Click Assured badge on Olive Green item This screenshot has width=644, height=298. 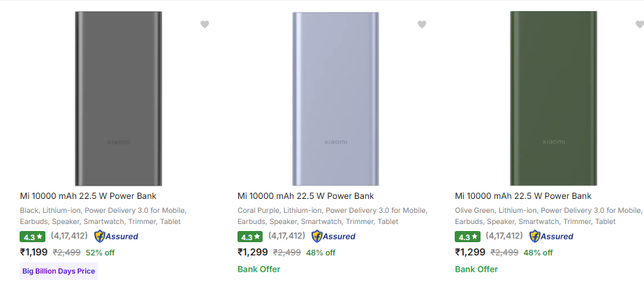tap(551, 237)
